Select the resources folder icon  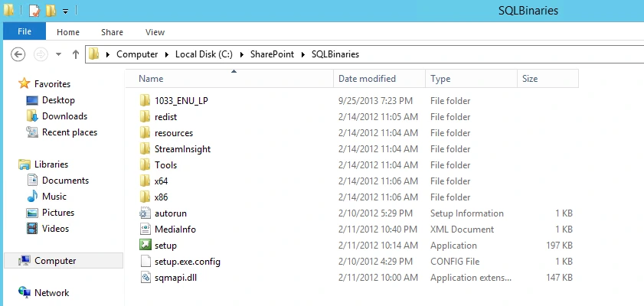(x=145, y=132)
